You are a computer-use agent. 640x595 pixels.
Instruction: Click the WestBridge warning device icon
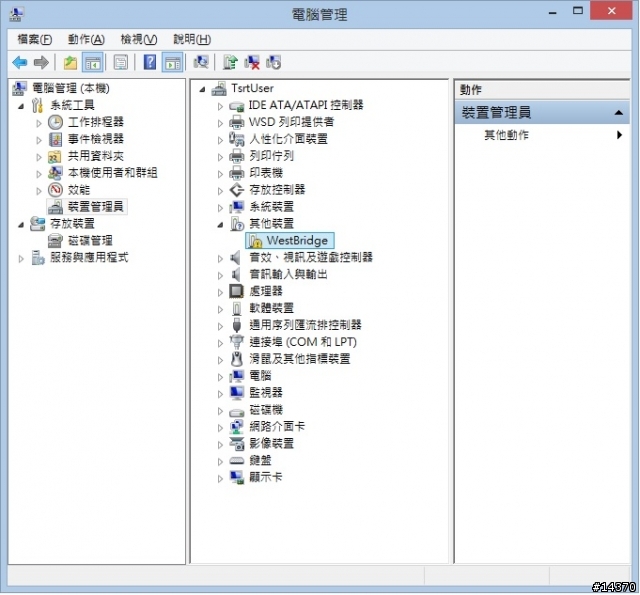click(256, 241)
